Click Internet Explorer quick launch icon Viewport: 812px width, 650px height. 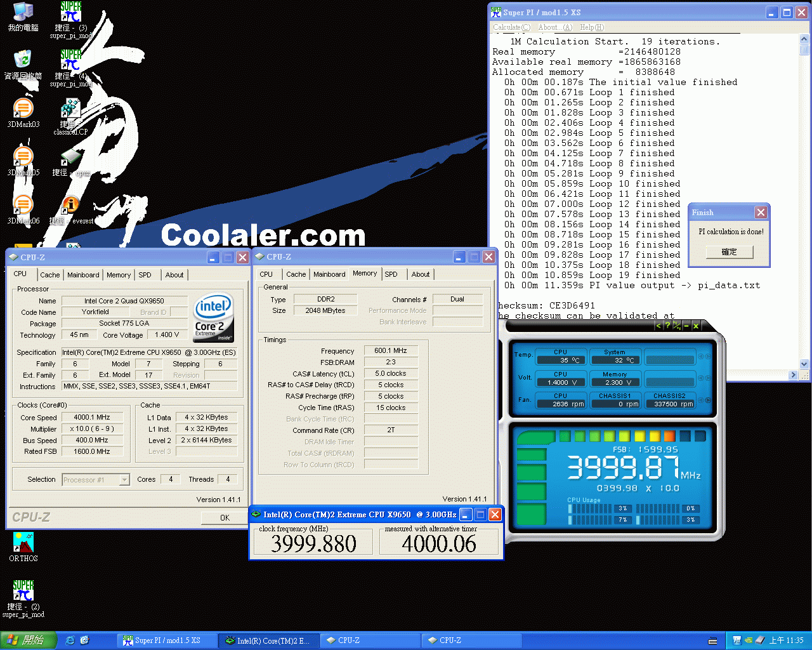(70, 640)
